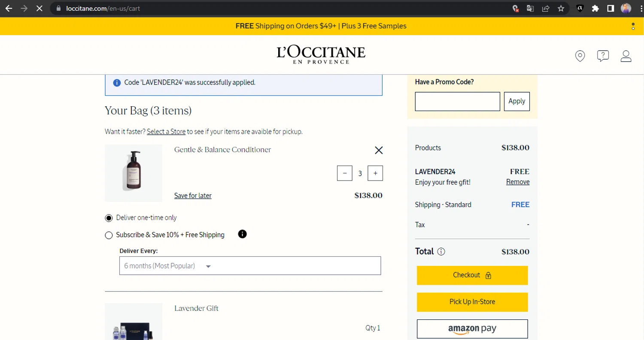Open the Total info icon
Viewport: 644px width, 340px height.
tap(441, 252)
